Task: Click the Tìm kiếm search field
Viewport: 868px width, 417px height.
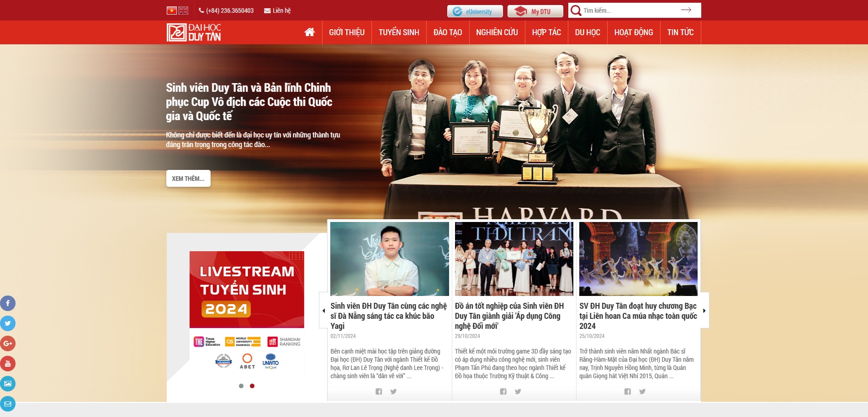Action: [x=630, y=11]
